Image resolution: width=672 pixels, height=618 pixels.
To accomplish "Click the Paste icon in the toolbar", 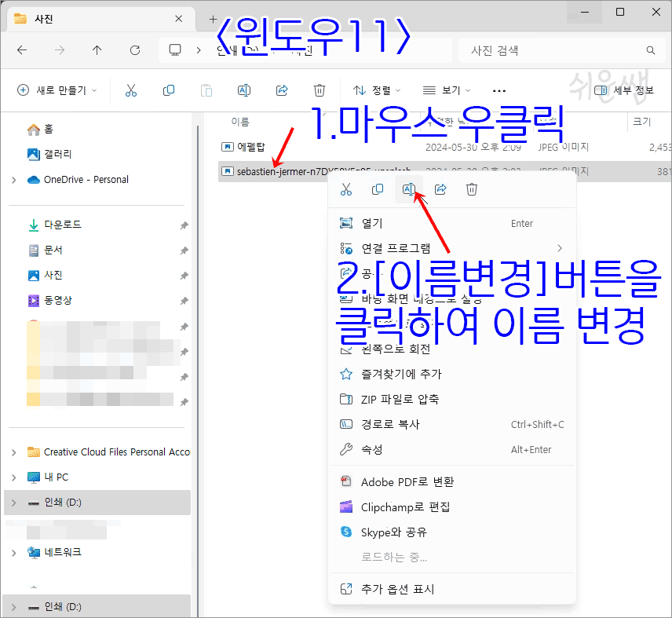I will point(206,90).
